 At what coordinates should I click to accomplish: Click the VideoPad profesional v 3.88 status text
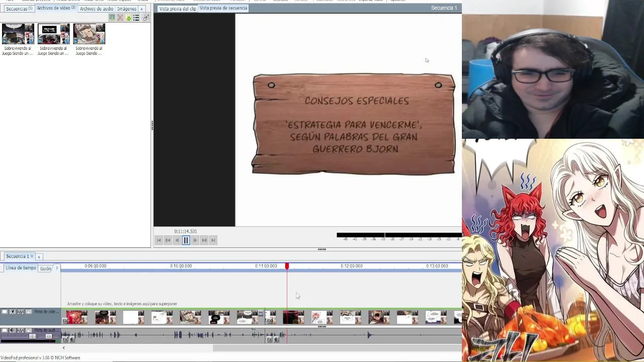[40, 358]
